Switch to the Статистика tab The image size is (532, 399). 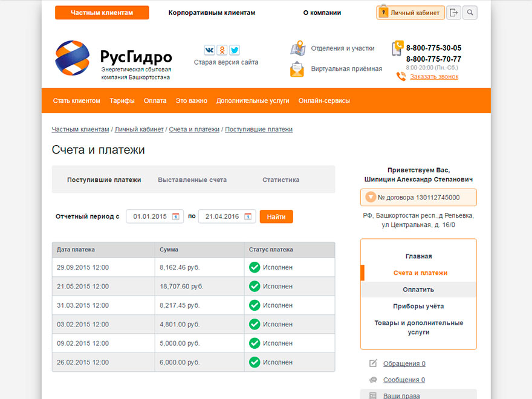(x=281, y=180)
